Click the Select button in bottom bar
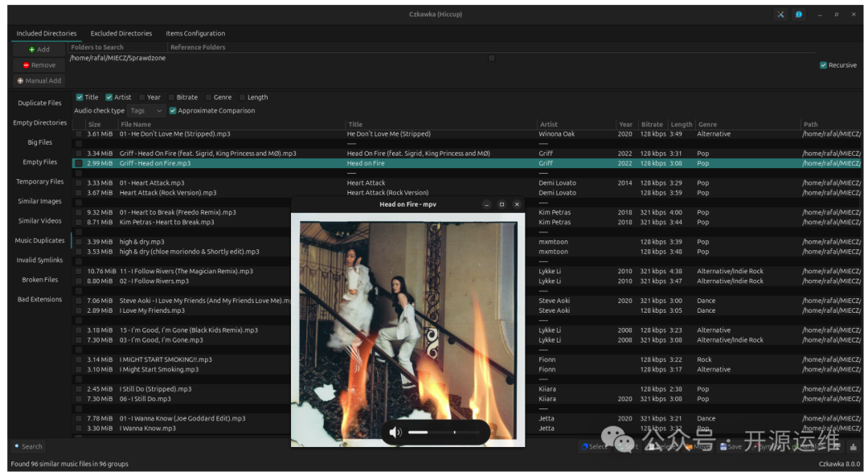This screenshot has width=868, height=476. pos(594,446)
